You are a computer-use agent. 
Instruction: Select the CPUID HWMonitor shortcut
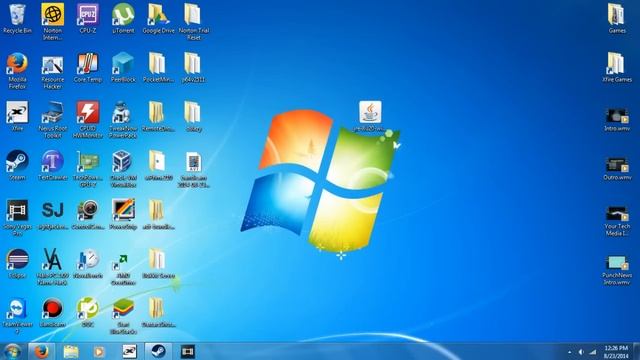pyautogui.click(x=88, y=119)
